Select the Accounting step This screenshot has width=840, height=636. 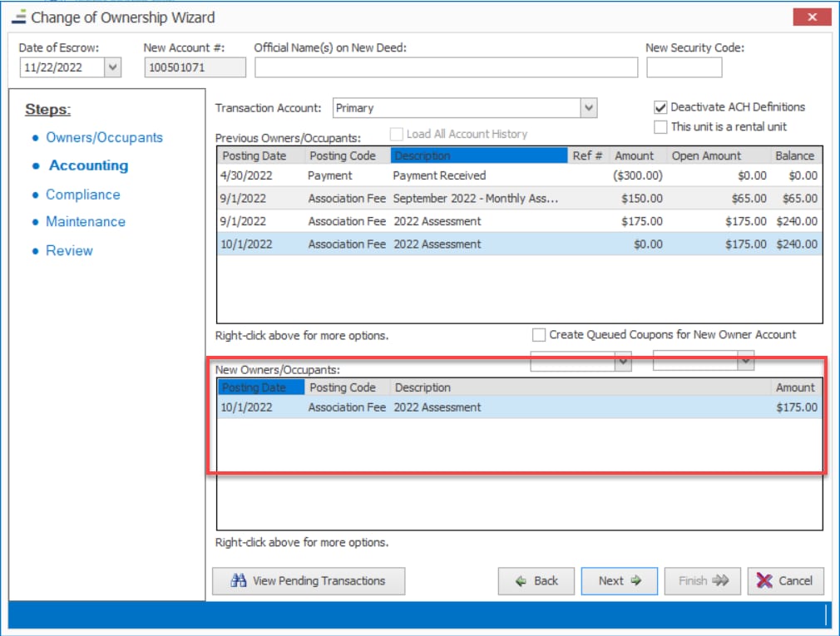[x=89, y=165]
